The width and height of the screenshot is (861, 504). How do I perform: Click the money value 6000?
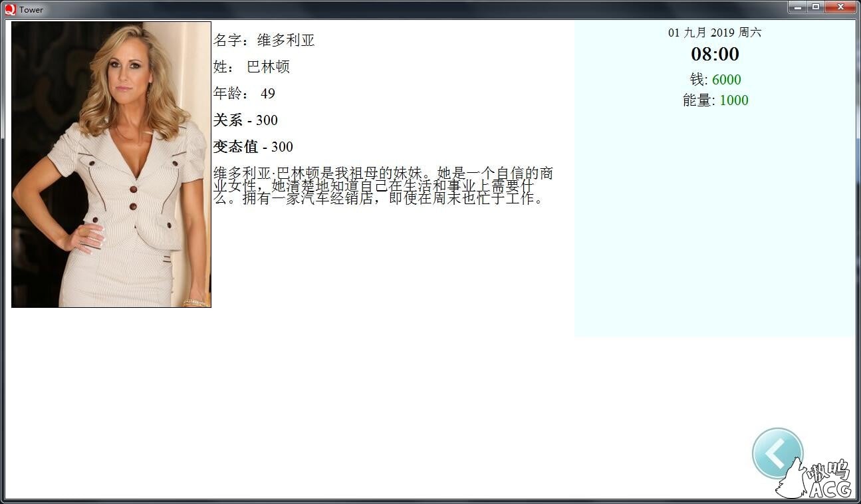point(727,79)
